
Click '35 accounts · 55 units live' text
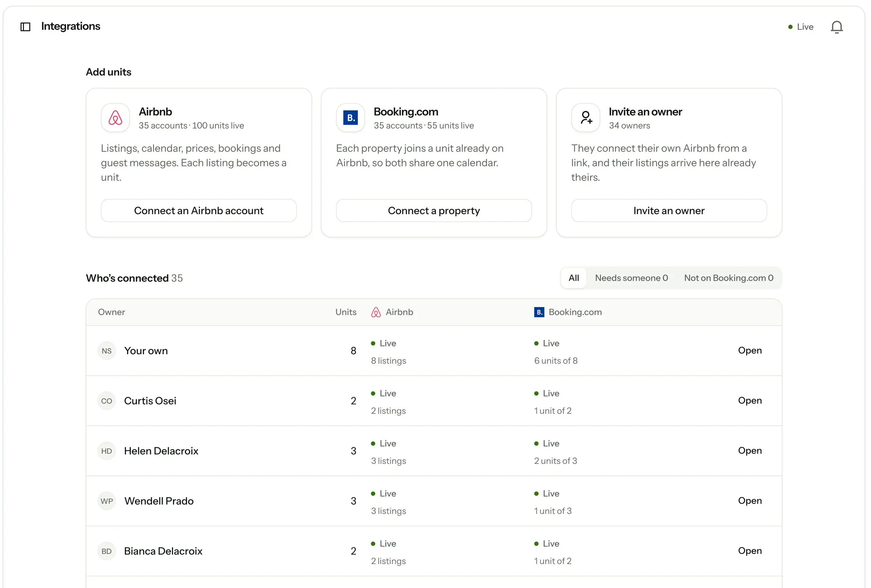(424, 126)
